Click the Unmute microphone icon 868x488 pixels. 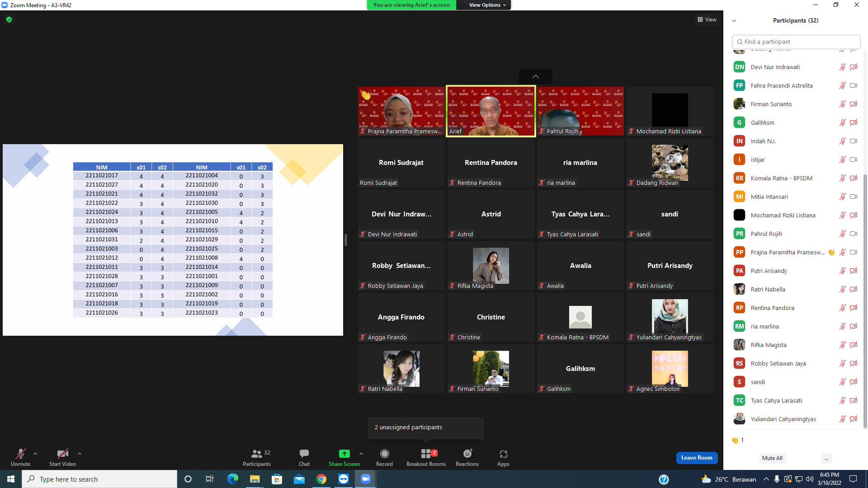click(20, 454)
